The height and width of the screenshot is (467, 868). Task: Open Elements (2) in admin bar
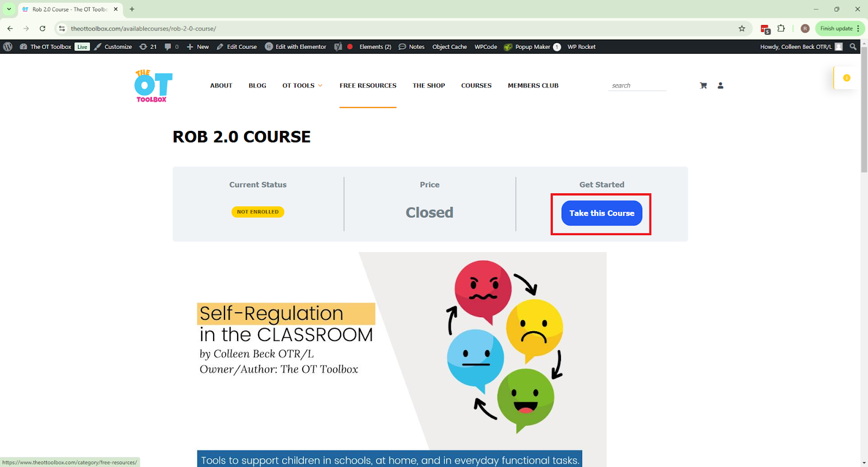(x=375, y=47)
